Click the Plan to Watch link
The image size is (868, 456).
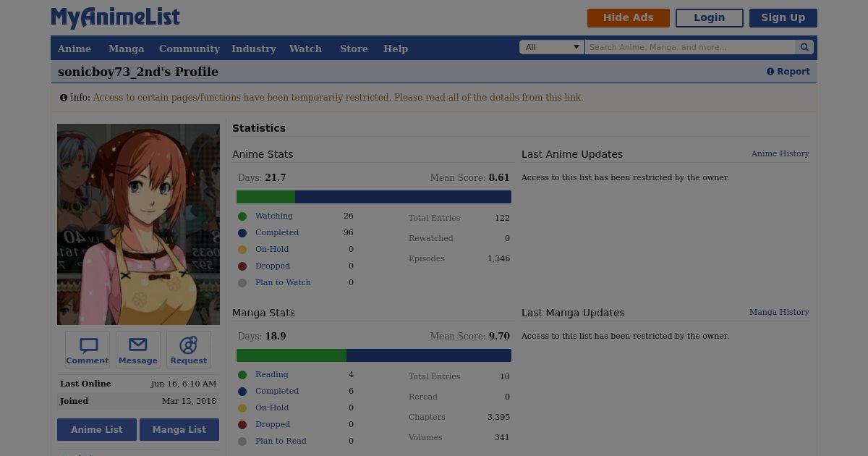[283, 282]
